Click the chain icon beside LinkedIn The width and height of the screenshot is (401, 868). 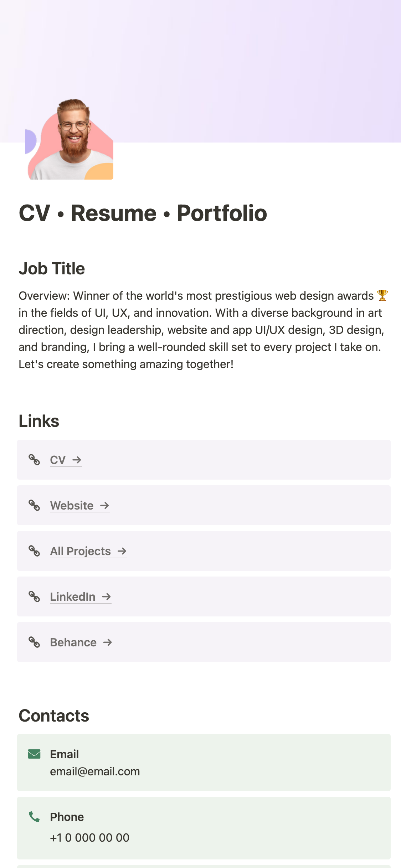[34, 596]
